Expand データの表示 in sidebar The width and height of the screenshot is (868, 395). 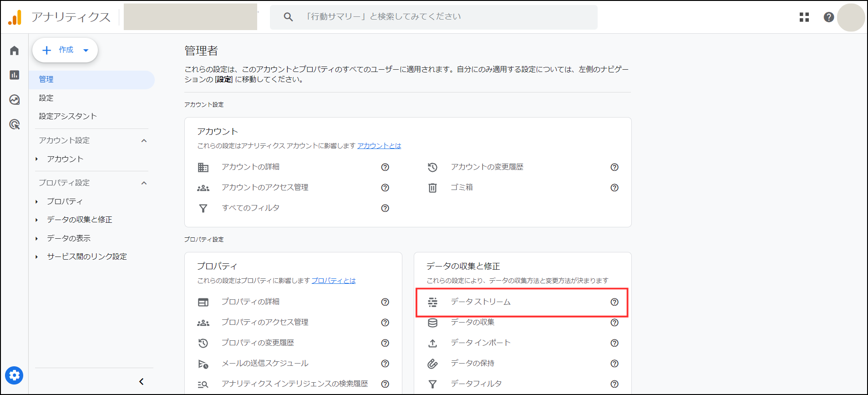click(x=37, y=238)
